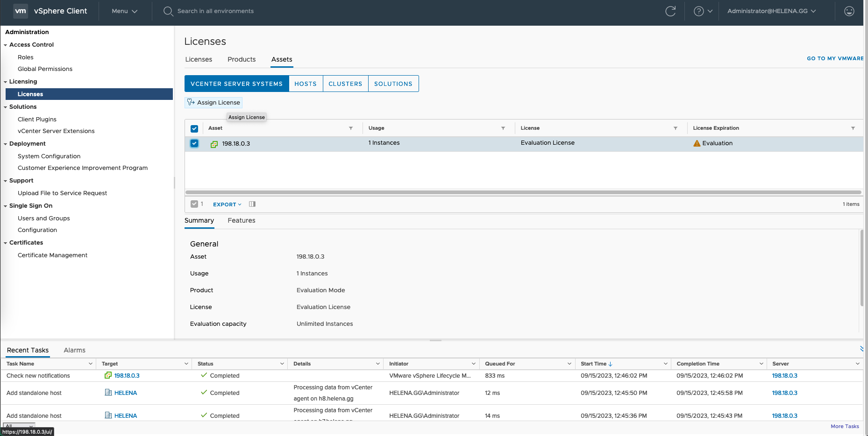This screenshot has height=436, width=868.
Task: Click the Assign License button
Action: click(x=214, y=103)
